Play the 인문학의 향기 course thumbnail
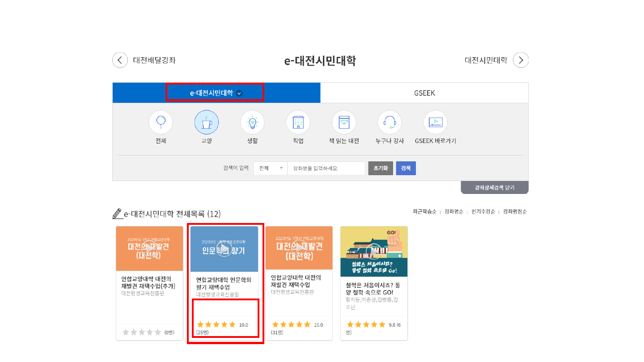 click(224, 249)
